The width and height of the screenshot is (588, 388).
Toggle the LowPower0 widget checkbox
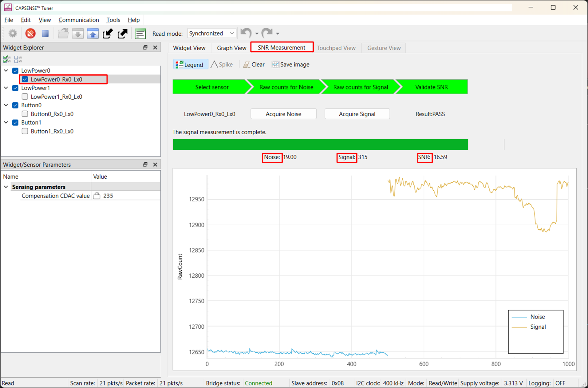[15, 71]
